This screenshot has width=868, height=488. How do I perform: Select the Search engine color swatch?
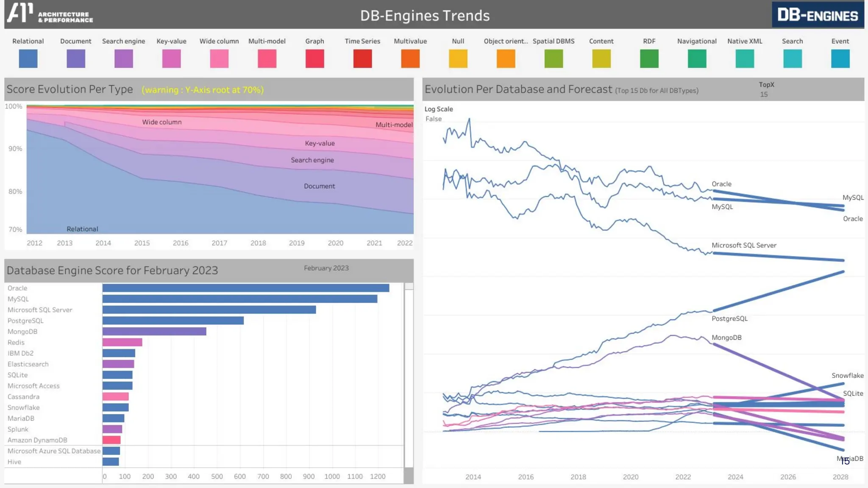click(x=124, y=58)
